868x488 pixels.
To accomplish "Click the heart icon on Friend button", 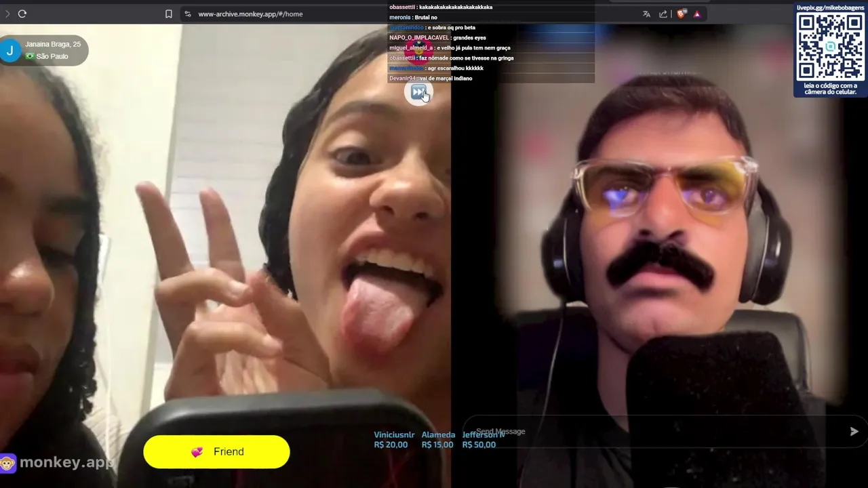I will click(197, 452).
